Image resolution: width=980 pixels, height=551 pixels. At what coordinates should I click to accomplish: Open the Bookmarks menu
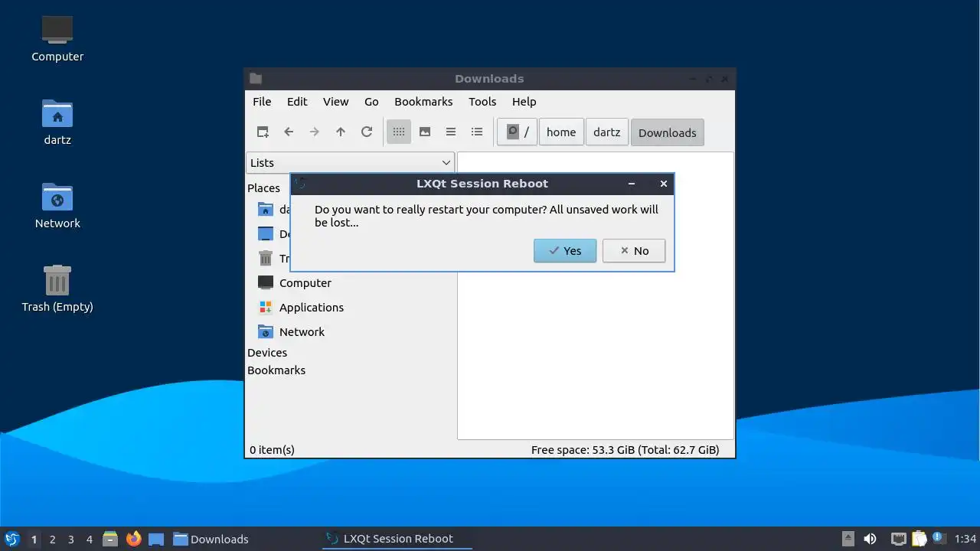(x=423, y=102)
